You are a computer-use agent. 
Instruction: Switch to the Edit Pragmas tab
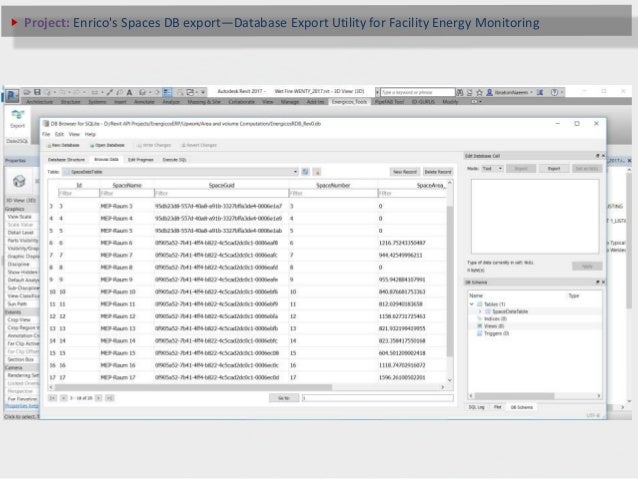point(141,160)
